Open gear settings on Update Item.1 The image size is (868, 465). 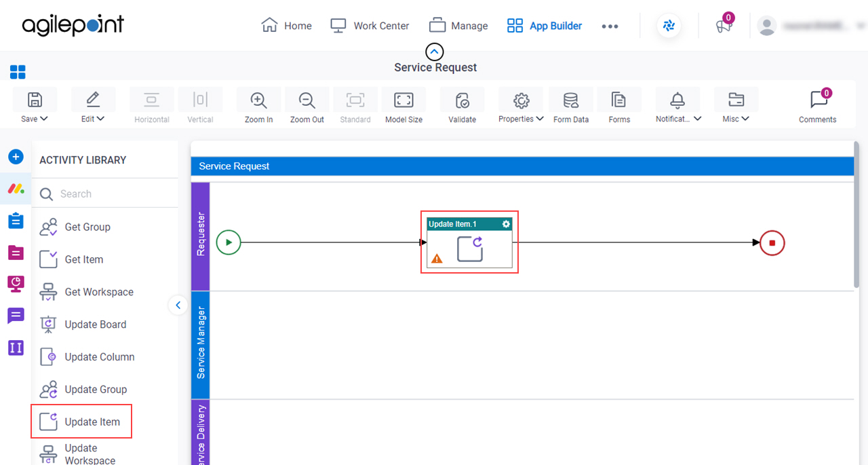pyautogui.click(x=506, y=224)
